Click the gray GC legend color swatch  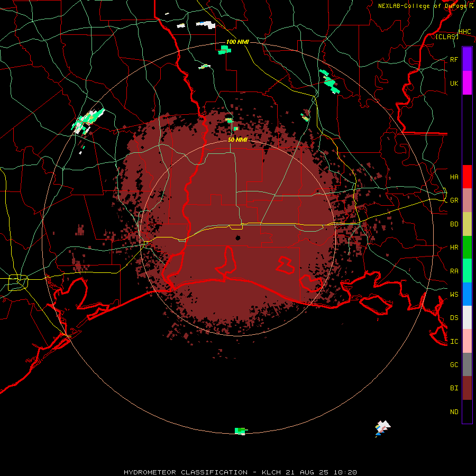467,364
